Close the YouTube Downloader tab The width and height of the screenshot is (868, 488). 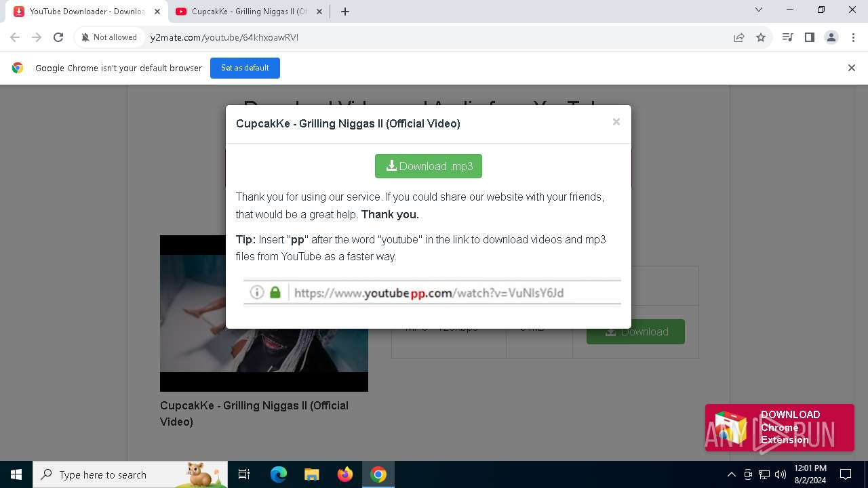pos(157,12)
